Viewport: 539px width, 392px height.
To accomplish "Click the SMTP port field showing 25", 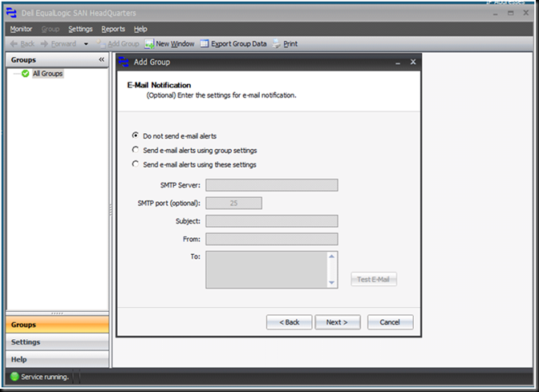I will click(233, 203).
